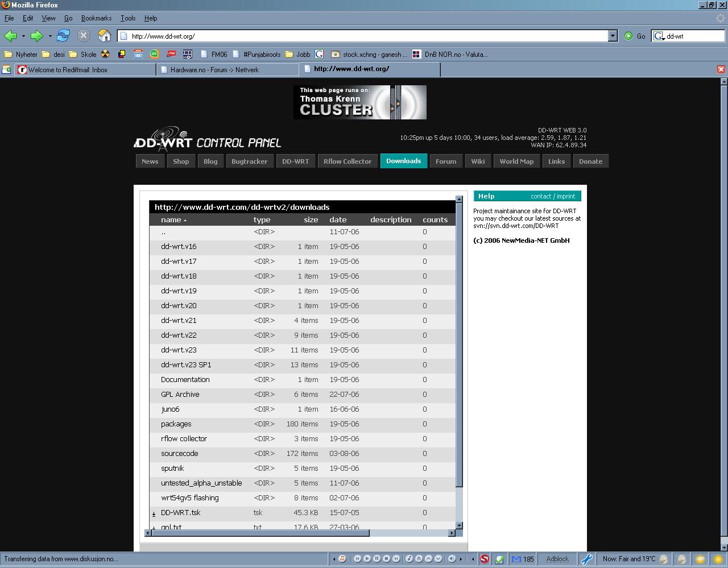Click the green Go button icon

(x=628, y=36)
